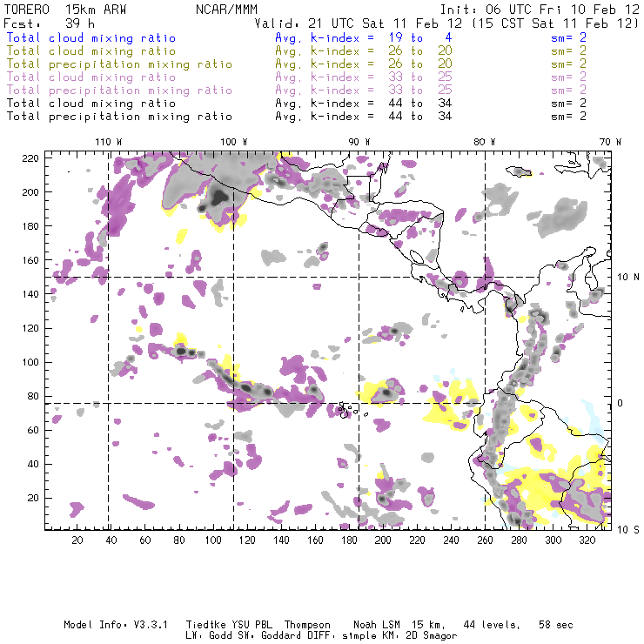Select the blue "sm= 2" smoothing value
This screenshot has height=644, width=644.
[x=568, y=37]
